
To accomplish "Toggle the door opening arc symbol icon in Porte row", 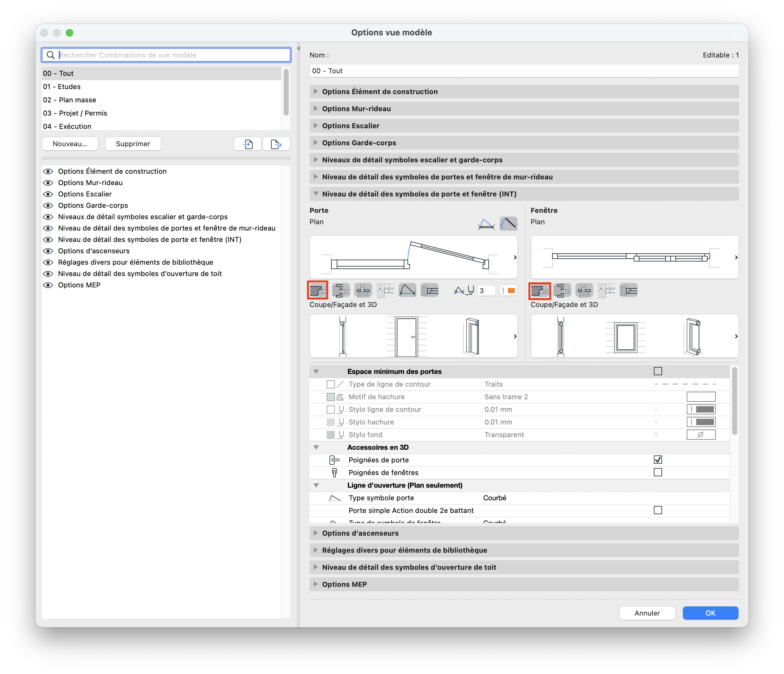I will 407,290.
